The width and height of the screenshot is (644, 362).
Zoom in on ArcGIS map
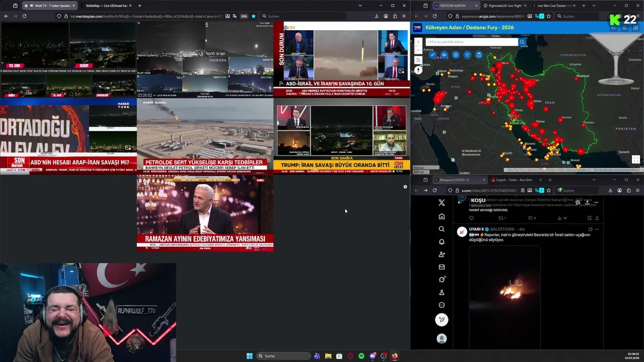(418, 42)
